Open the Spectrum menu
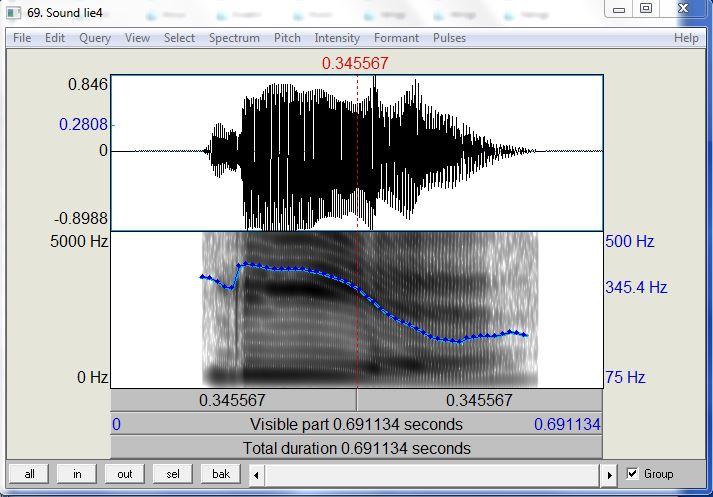This screenshot has height=497, width=713. [234, 38]
